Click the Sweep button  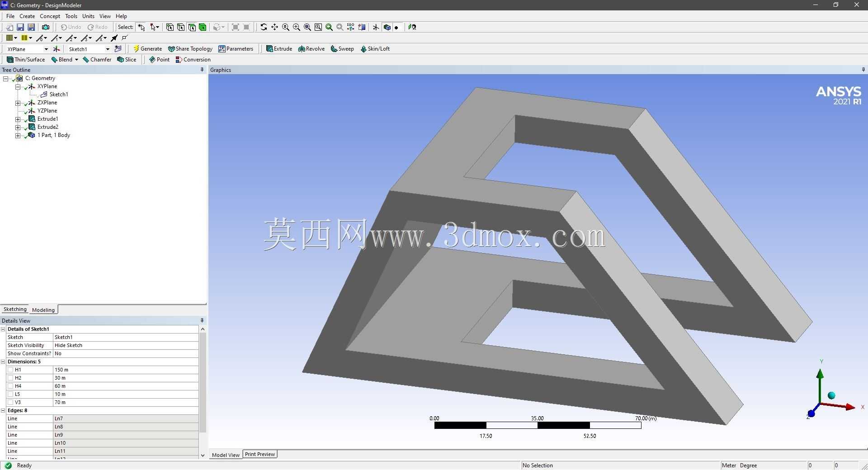pos(342,49)
